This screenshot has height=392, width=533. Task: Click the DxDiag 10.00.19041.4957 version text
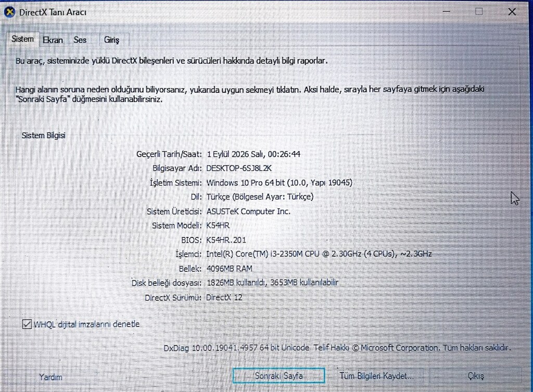pyautogui.click(x=338, y=348)
